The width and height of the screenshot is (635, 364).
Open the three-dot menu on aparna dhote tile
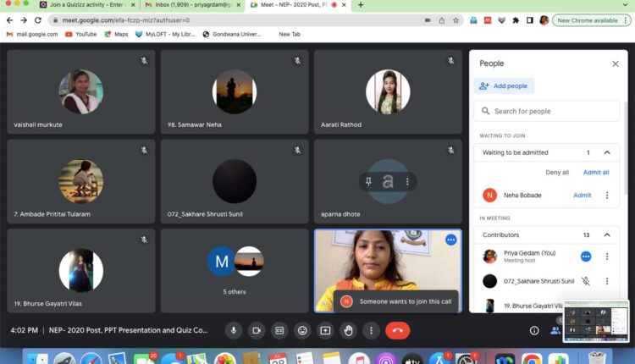(407, 181)
